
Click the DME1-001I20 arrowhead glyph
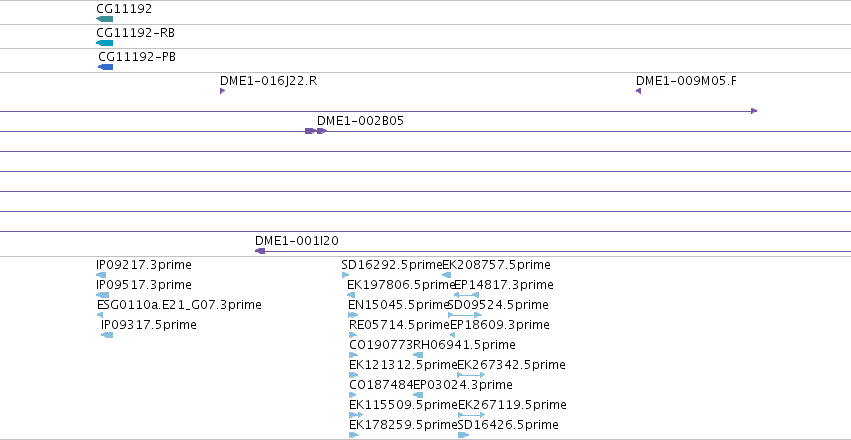pyautogui.click(x=260, y=251)
